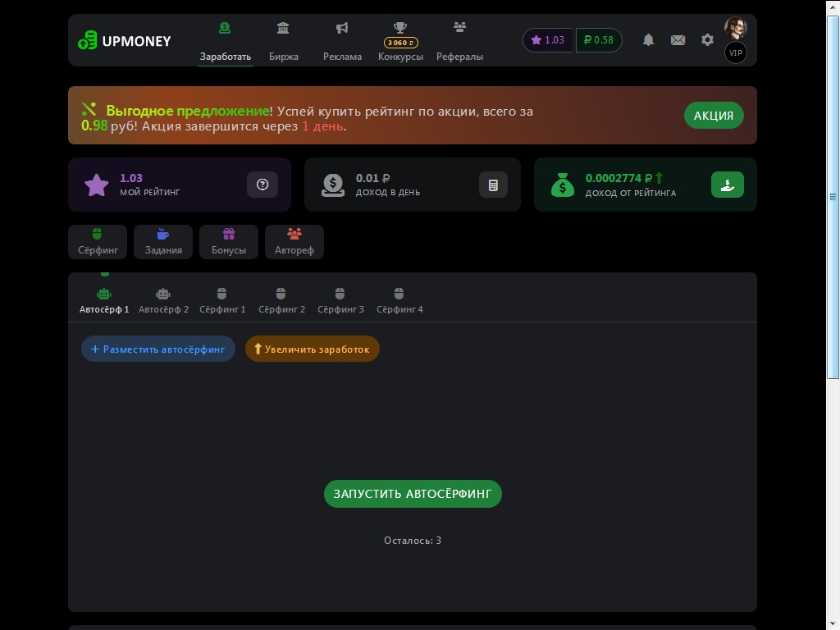840x630 pixels.
Task: Click the page vertical scrollbar
Action: [833, 197]
